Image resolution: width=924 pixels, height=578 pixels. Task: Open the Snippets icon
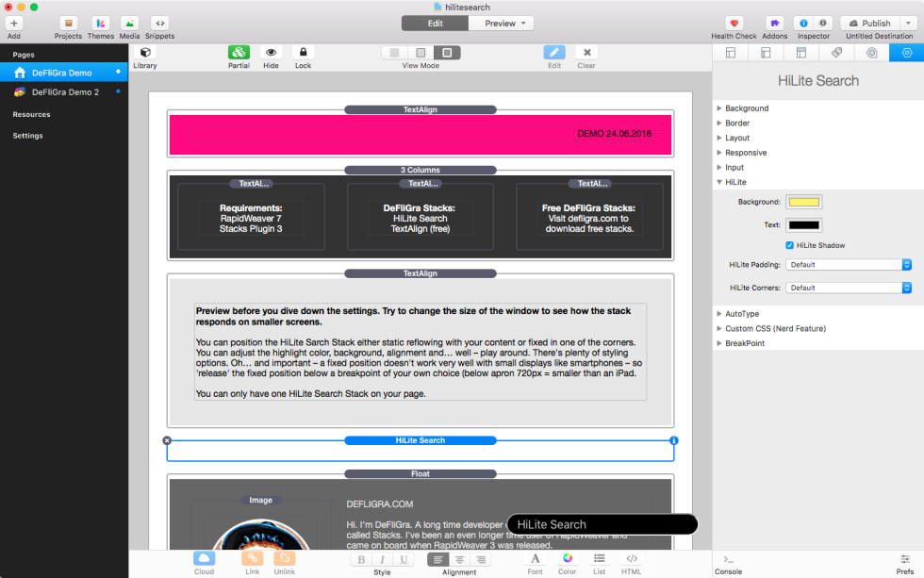point(159,23)
